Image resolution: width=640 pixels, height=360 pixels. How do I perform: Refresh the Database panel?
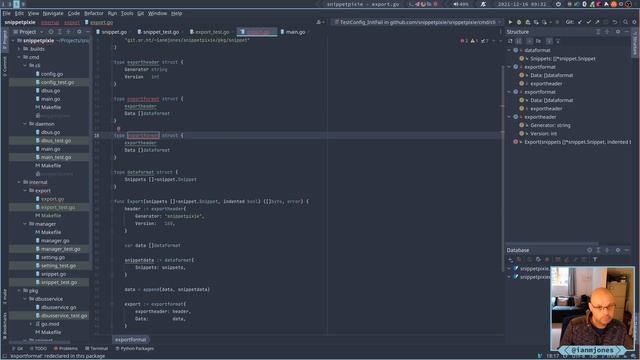point(538,260)
